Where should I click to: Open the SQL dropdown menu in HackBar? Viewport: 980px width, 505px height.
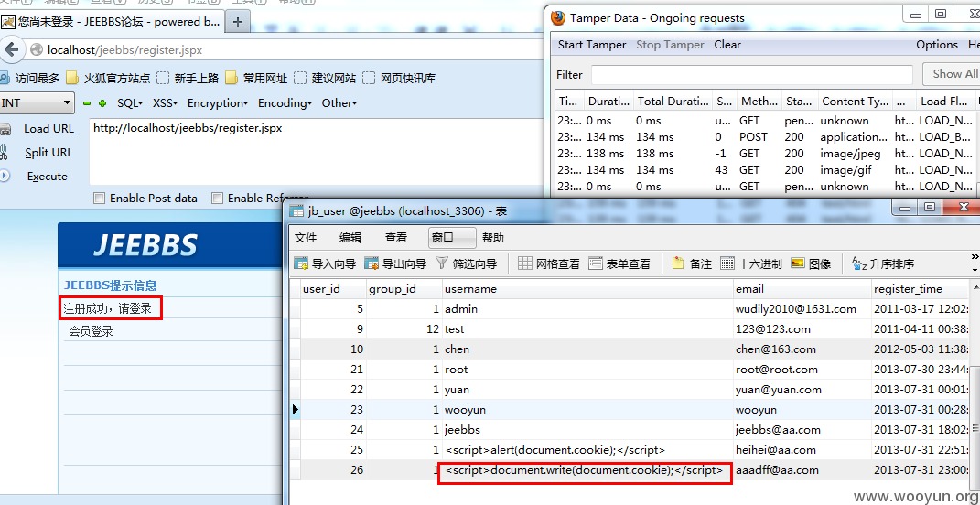[130, 103]
